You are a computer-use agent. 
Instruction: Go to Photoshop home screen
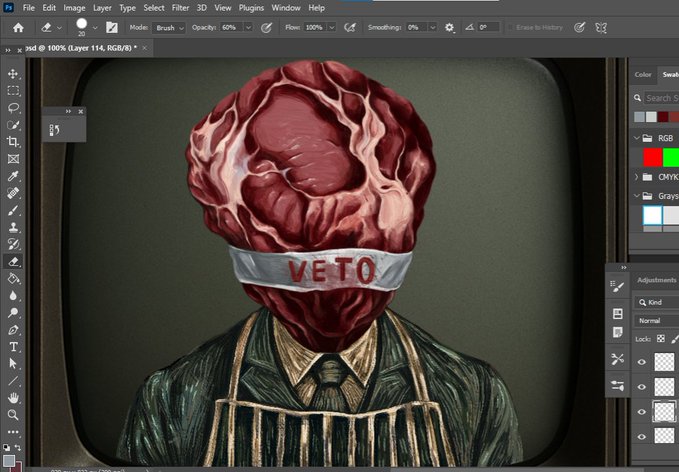pos(18,28)
